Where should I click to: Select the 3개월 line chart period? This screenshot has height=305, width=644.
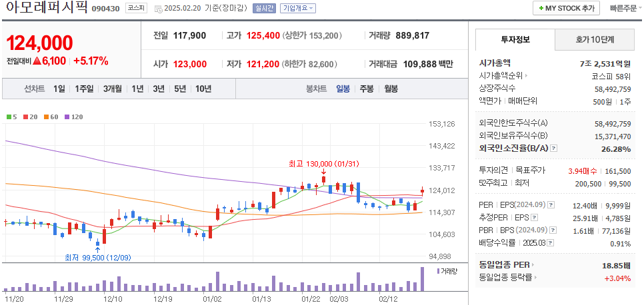point(113,89)
